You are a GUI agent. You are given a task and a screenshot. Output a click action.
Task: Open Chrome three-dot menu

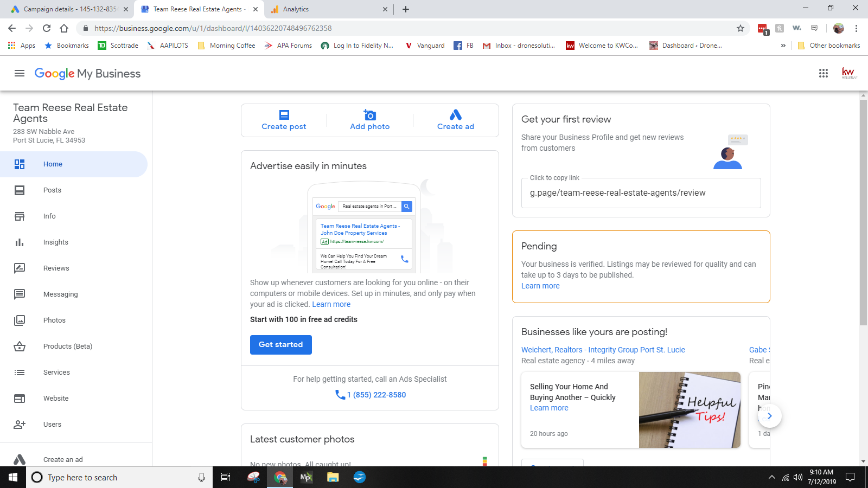[x=857, y=28]
